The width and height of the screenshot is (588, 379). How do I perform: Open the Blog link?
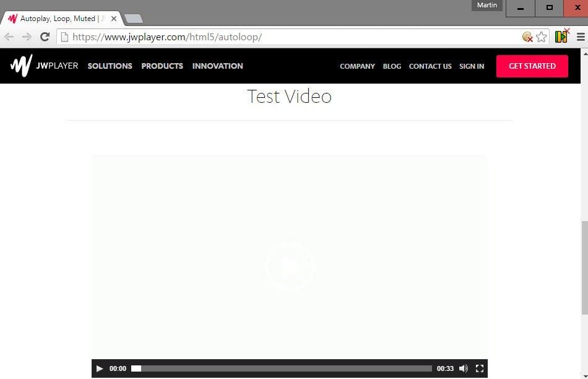pos(392,66)
